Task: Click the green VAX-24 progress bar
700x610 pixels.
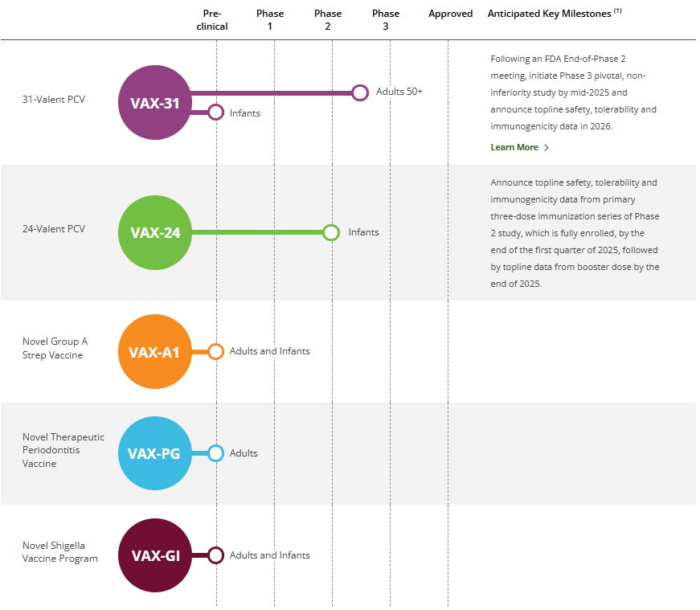Action: click(x=258, y=232)
